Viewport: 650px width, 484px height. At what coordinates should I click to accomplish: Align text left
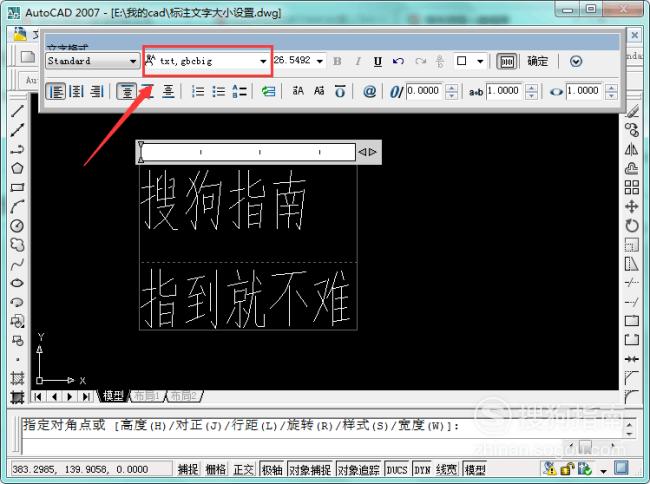pyautogui.click(x=56, y=91)
